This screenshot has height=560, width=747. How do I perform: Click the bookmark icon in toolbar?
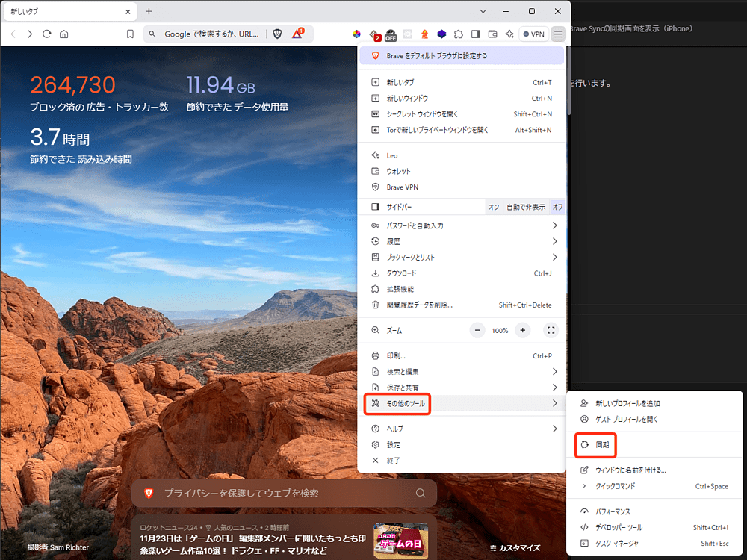coord(130,34)
